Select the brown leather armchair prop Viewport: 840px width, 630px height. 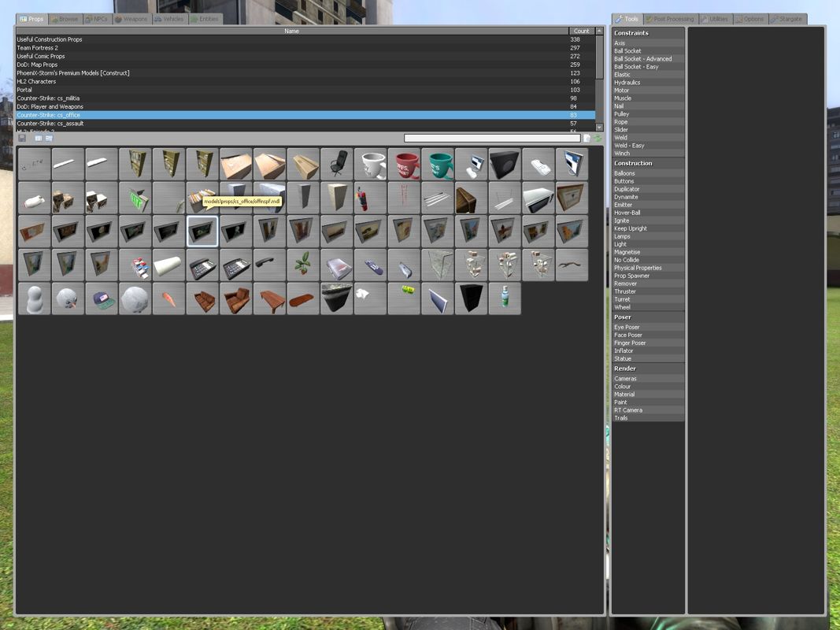pyautogui.click(x=235, y=299)
